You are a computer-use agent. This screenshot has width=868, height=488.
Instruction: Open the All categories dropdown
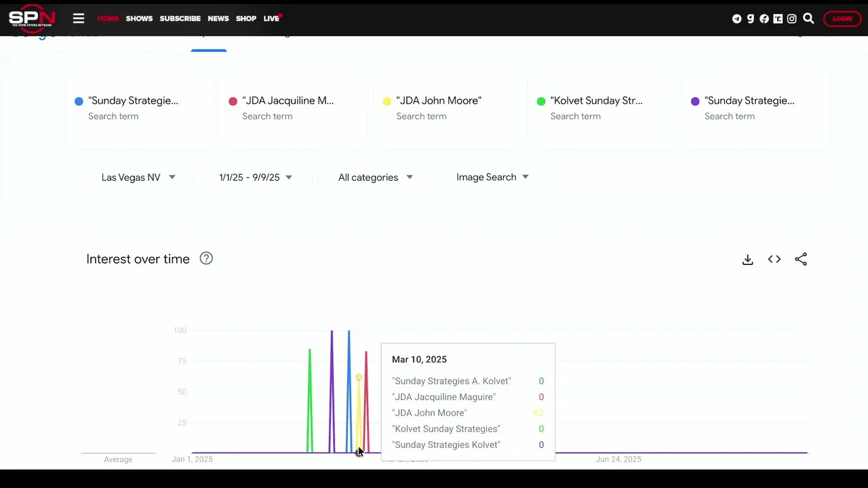pyautogui.click(x=376, y=177)
